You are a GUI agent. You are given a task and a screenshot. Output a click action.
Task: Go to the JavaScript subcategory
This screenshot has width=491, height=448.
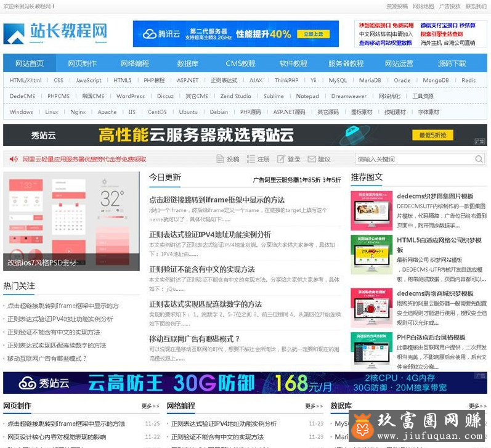88,80
